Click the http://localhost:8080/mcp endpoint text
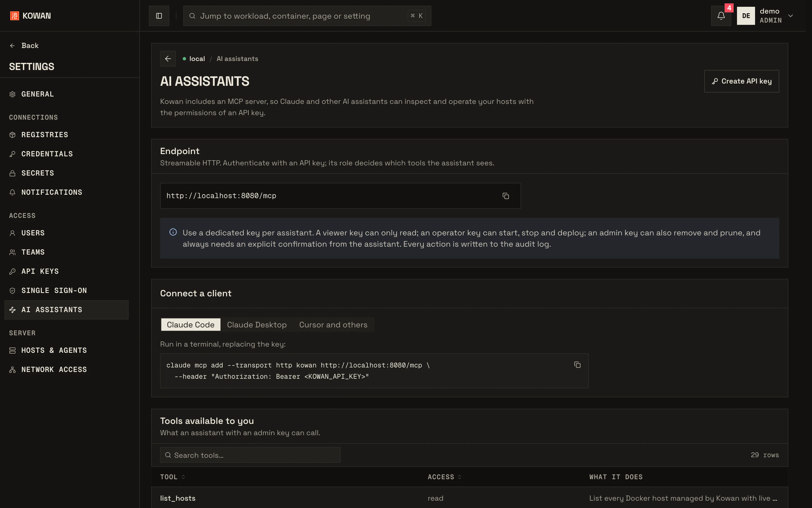Viewport: 812px width, 508px height. [221, 196]
